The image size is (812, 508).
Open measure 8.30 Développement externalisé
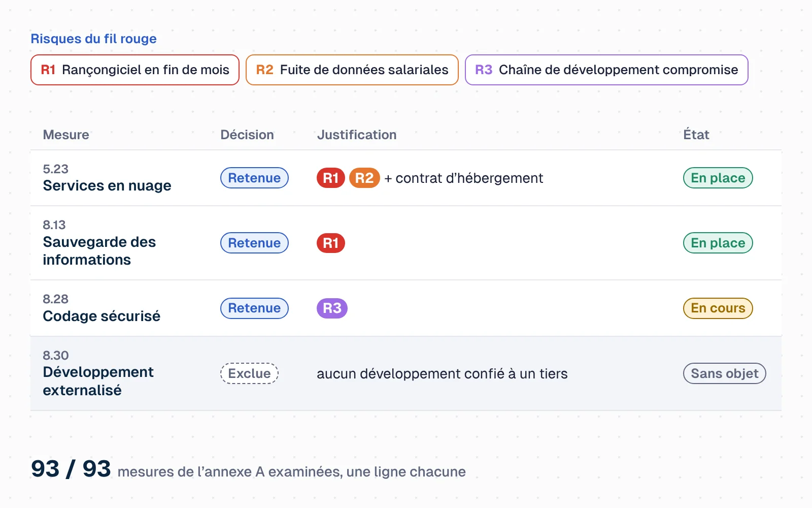pos(98,373)
